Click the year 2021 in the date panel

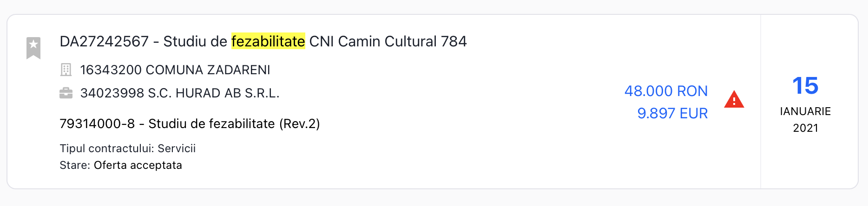tap(805, 128)
